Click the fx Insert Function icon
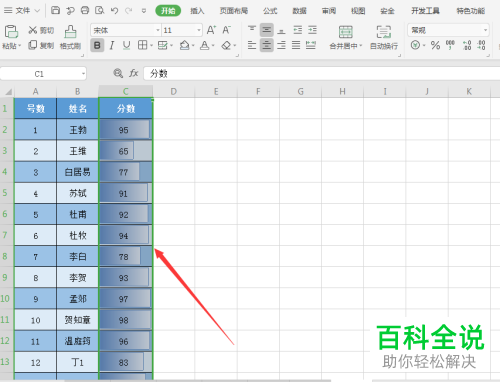This screenshot has height=382, width=500. click(134, 73)
